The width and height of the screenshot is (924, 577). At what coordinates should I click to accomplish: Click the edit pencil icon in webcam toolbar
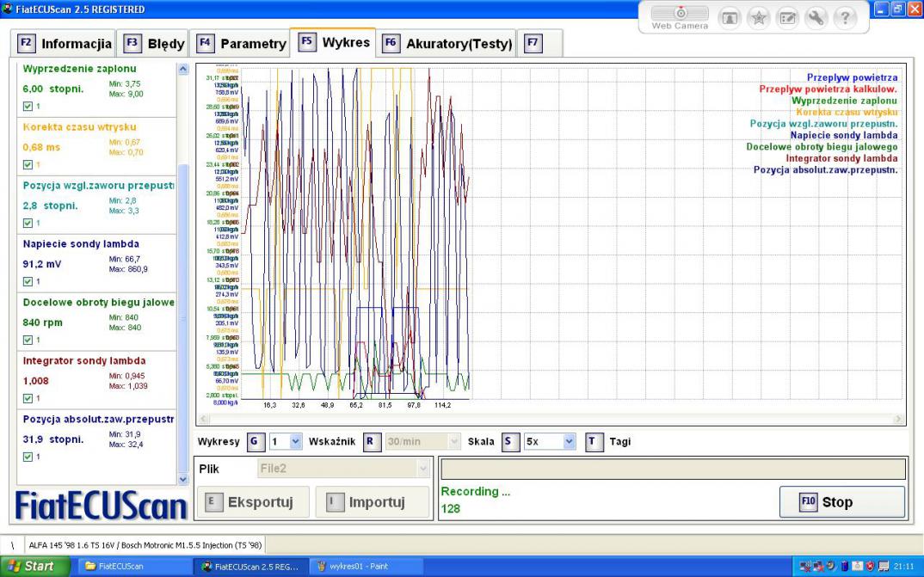(x=787, y=17)
